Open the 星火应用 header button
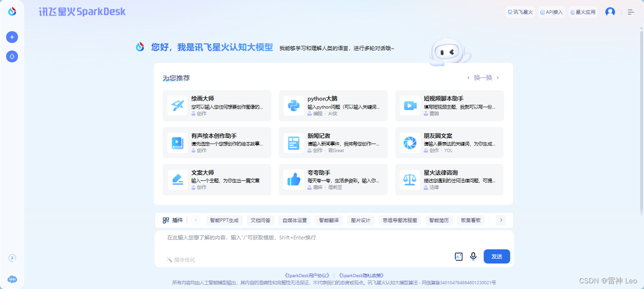Screen dimensions: 644x289 tap(583, 12)
